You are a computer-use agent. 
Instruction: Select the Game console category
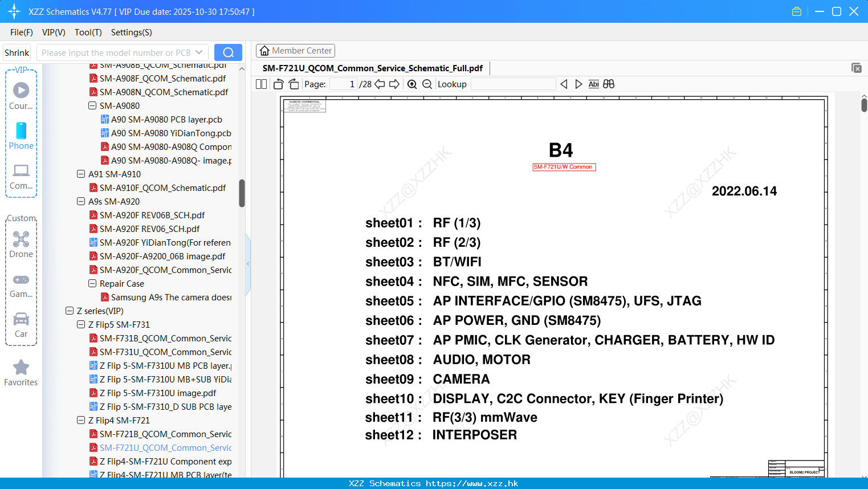pos(21,285)
